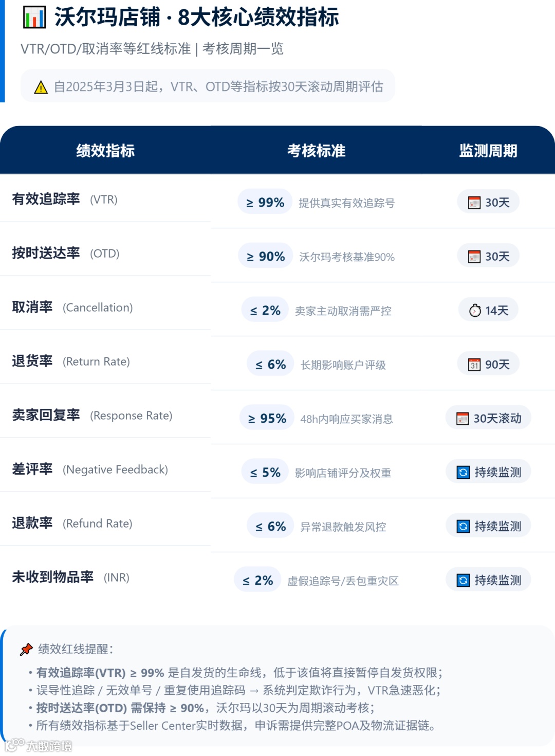This screenshot has height=756, width=555.
Task: Click the 14天 monitoring period pill
Action: point(488,310)
